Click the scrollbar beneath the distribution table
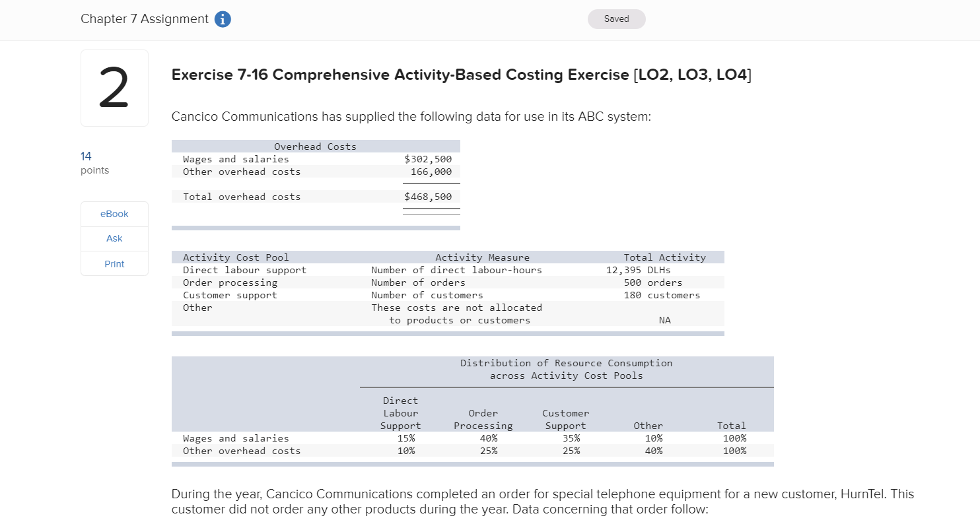This screenshot has width=980, height=526. point(472,465)
